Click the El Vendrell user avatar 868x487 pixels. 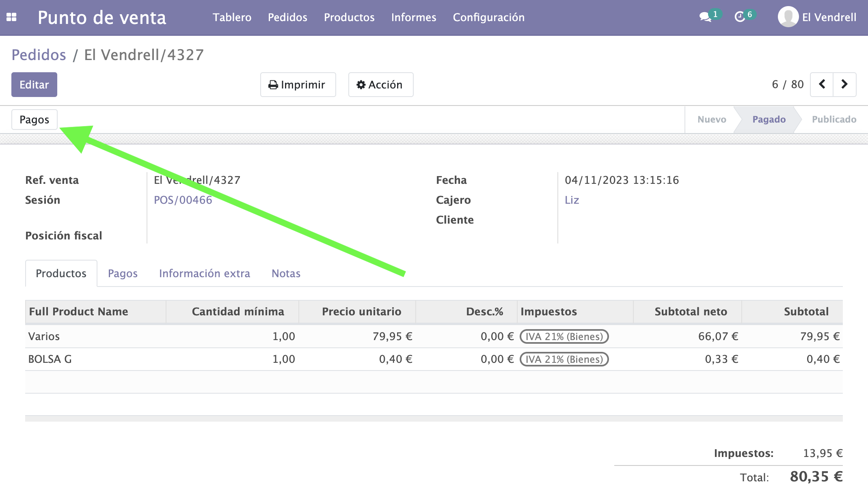(x=788, y=17)
